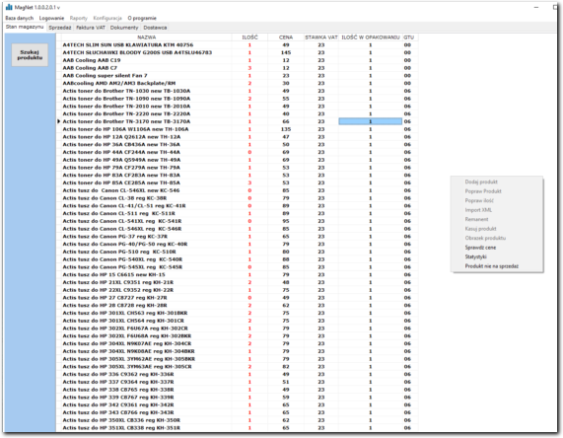Select A4TECH SLIM SUN USB KLAWIATURA row
Image resolution: width=563 pixels, height=438 pixels.
[x=237, y=45]
